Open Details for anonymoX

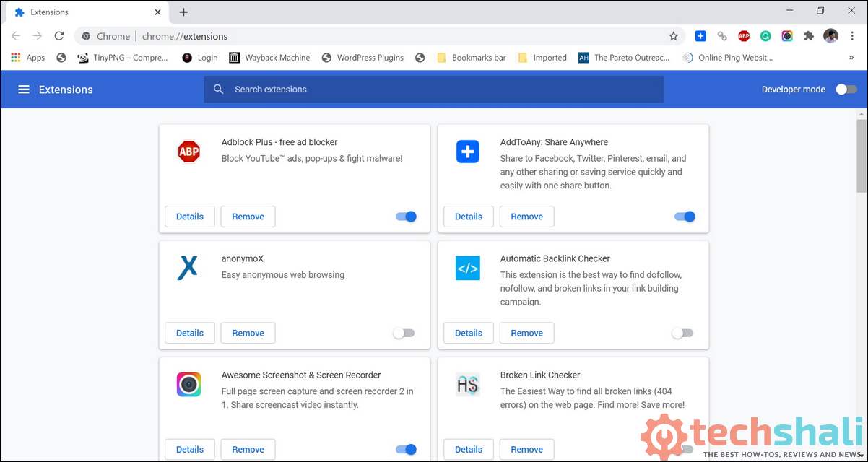[190, 333]
